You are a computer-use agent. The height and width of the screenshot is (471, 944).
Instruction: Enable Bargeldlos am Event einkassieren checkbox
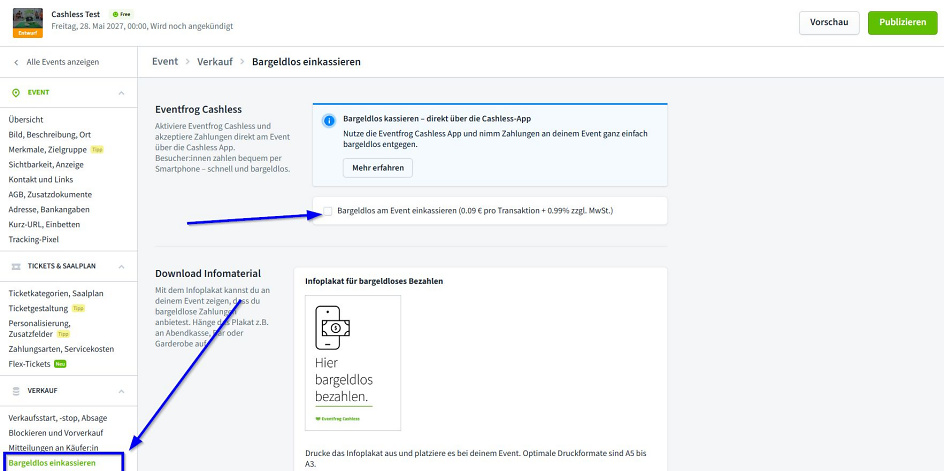(328, 211)
